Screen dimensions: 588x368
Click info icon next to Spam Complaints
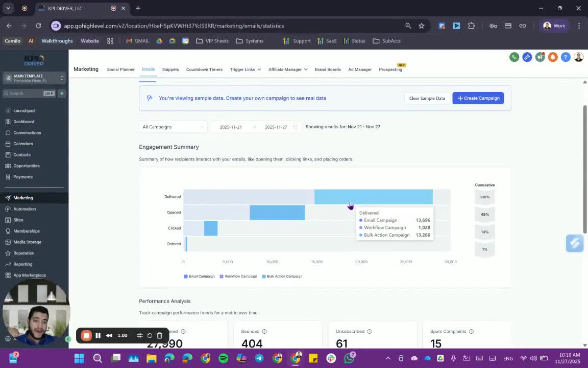472,332
